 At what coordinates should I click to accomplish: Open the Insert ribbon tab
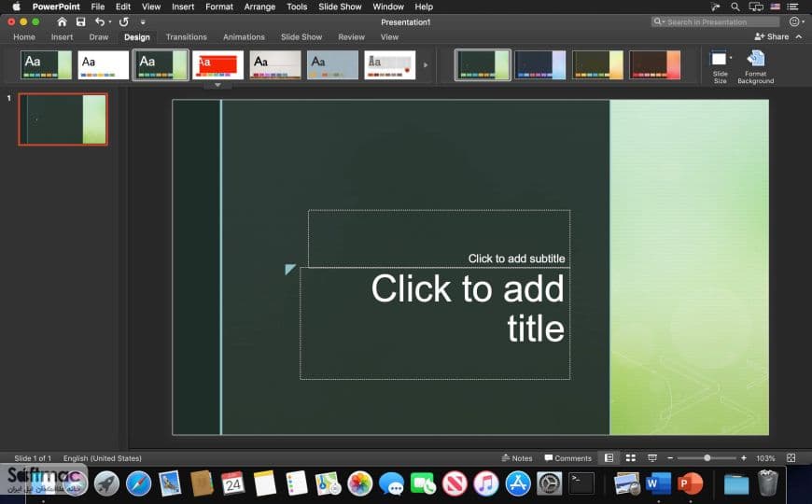coord(62,36)
